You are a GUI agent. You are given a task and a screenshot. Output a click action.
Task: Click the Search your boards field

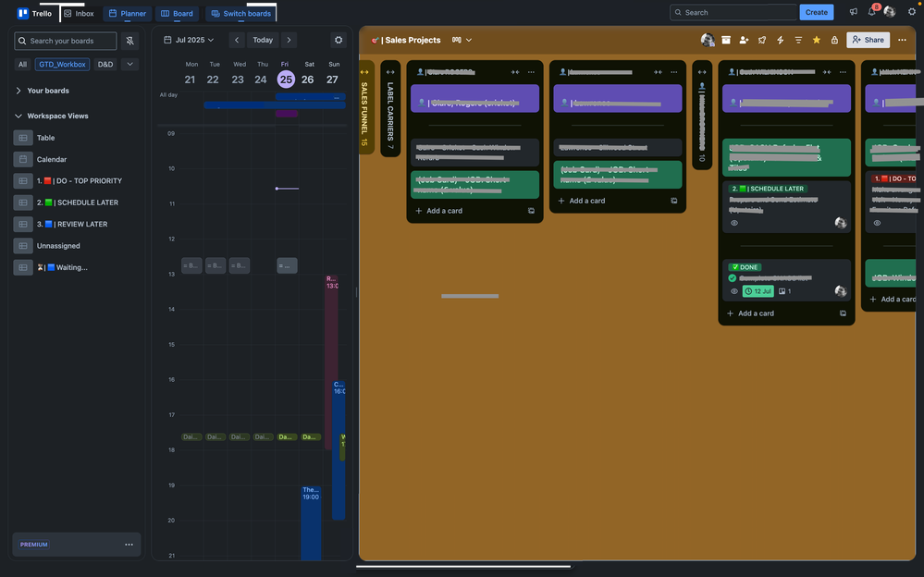point(65,40)
